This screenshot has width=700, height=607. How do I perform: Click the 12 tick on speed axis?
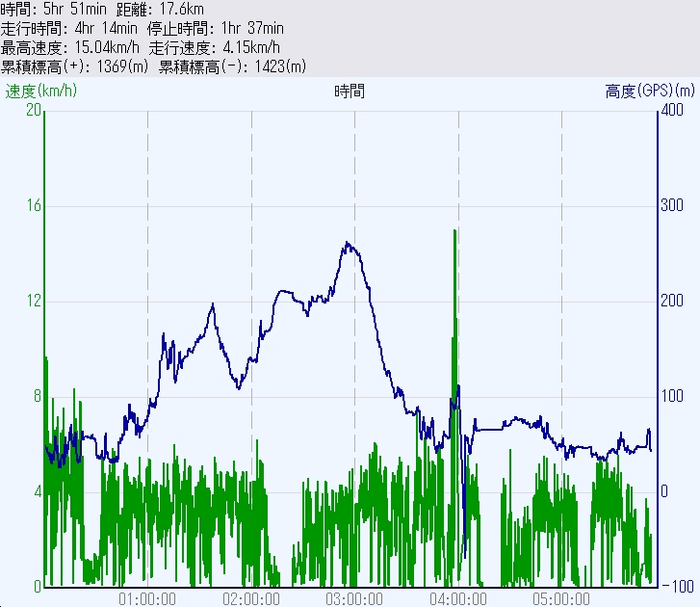click(34, 302)
